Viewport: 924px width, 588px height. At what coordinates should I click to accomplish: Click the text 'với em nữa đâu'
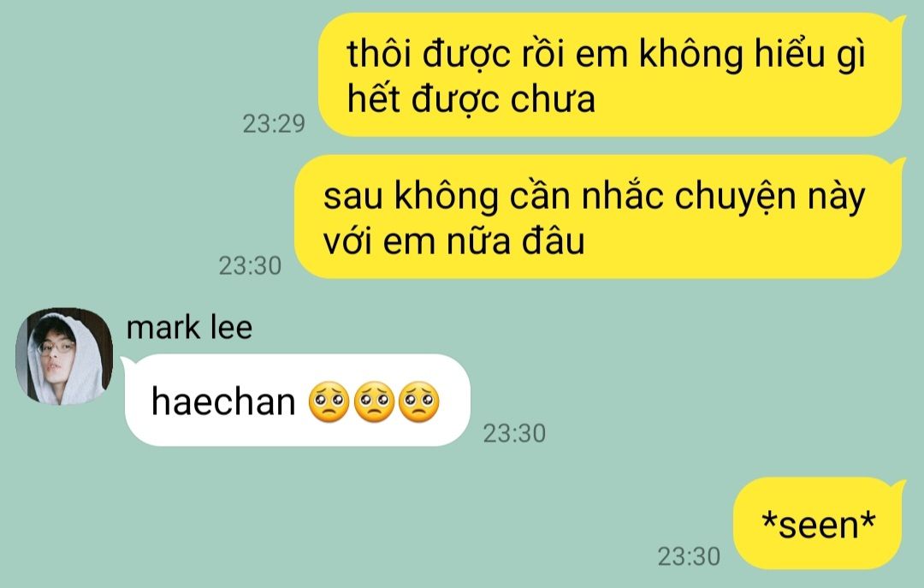point(453,241)
